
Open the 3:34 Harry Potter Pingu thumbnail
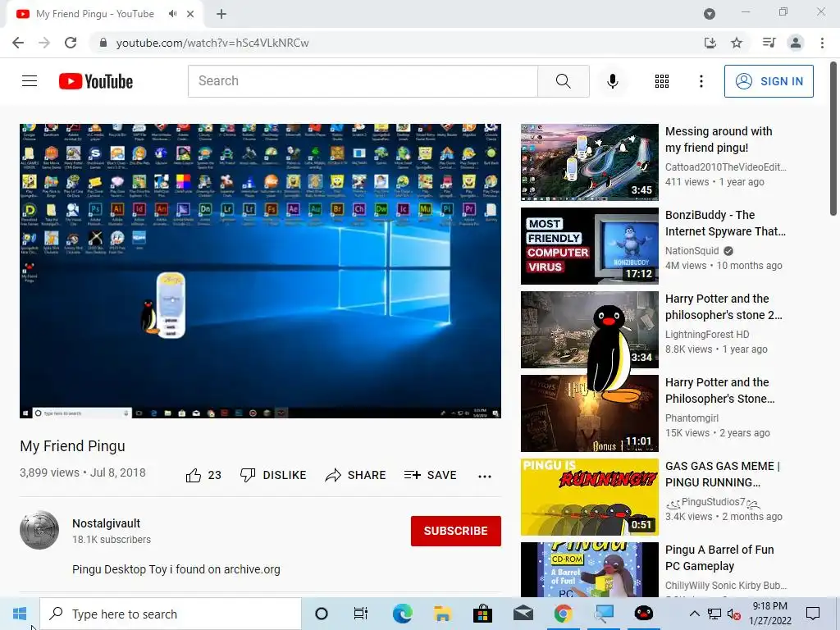coord(589,330)
